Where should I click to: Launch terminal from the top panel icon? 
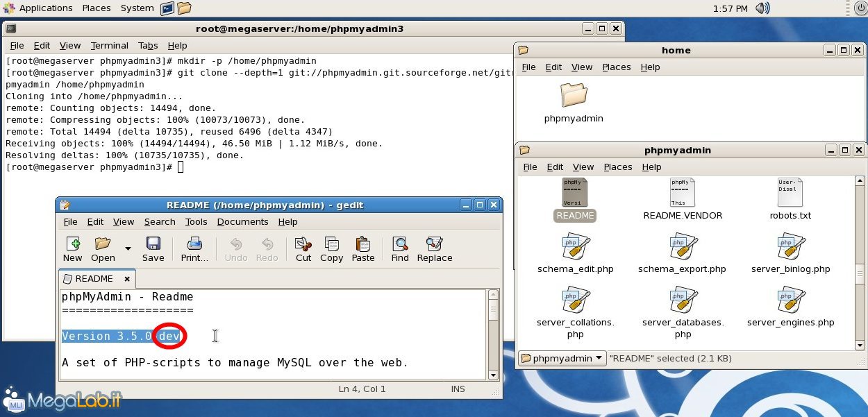point(167,8)
